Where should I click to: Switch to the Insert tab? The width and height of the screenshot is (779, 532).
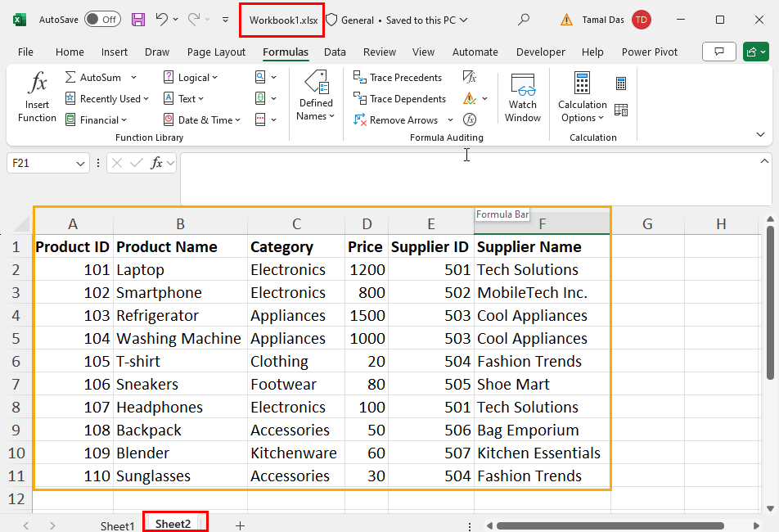(x=115, y=52)
